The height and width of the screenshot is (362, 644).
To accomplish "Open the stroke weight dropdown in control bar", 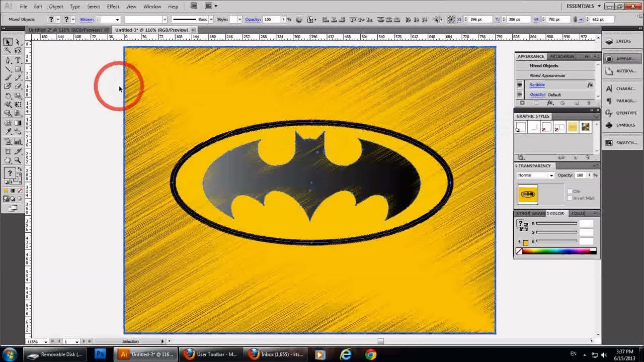I will (117, 20).
